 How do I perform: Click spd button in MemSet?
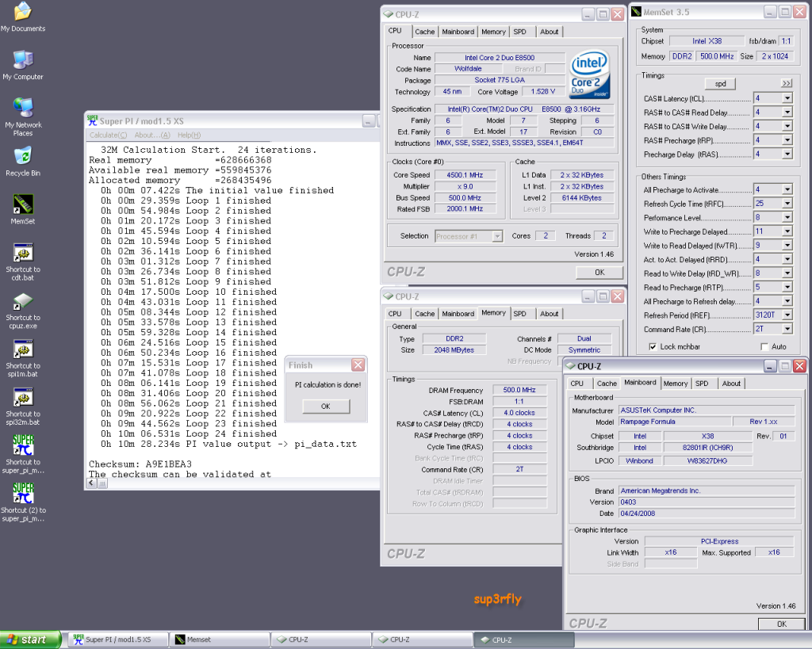point(720,84)
